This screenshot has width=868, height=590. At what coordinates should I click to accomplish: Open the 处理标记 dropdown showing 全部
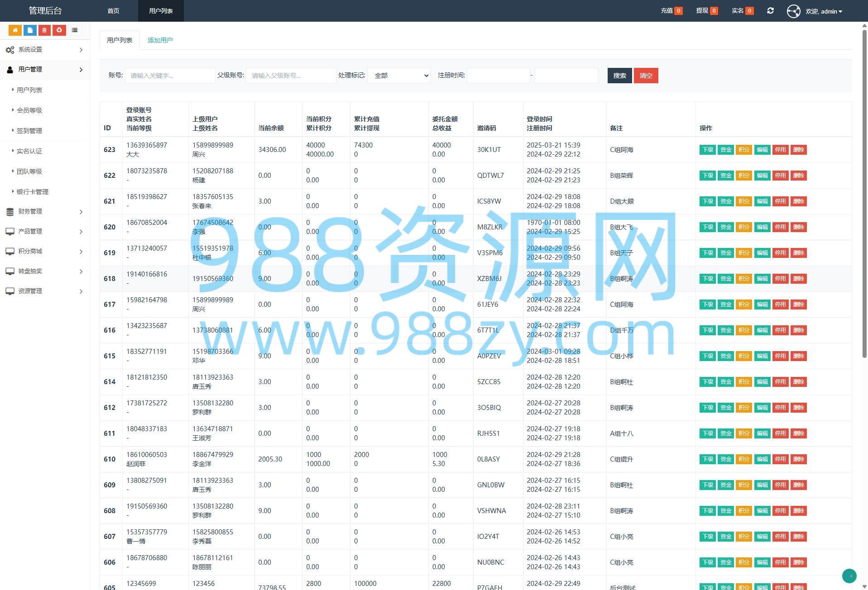coord(399,76)
